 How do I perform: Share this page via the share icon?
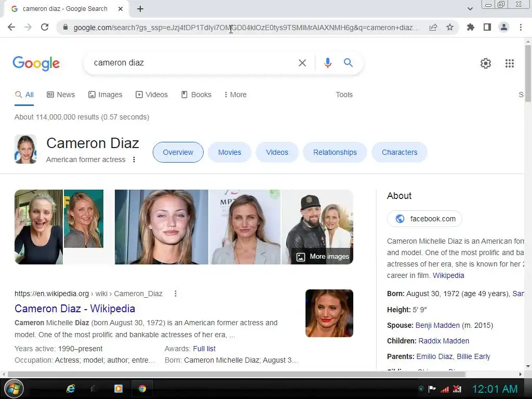coord(433,27)
